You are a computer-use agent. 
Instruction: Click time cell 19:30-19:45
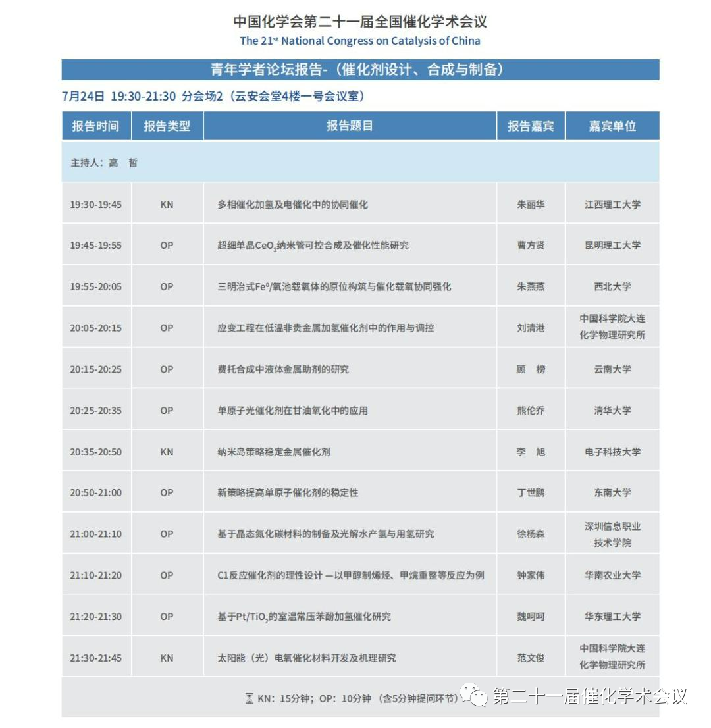point(95,205)
